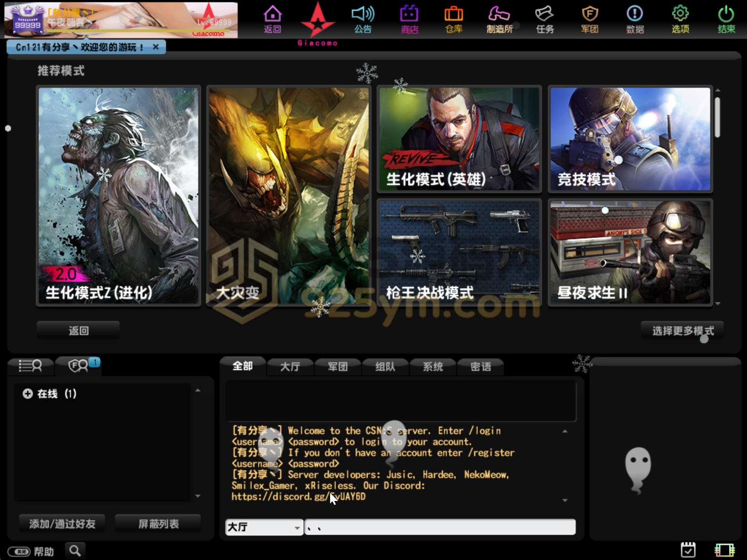
Task: Select the 大灾变 mode card
Action: [x=289, y=196]
